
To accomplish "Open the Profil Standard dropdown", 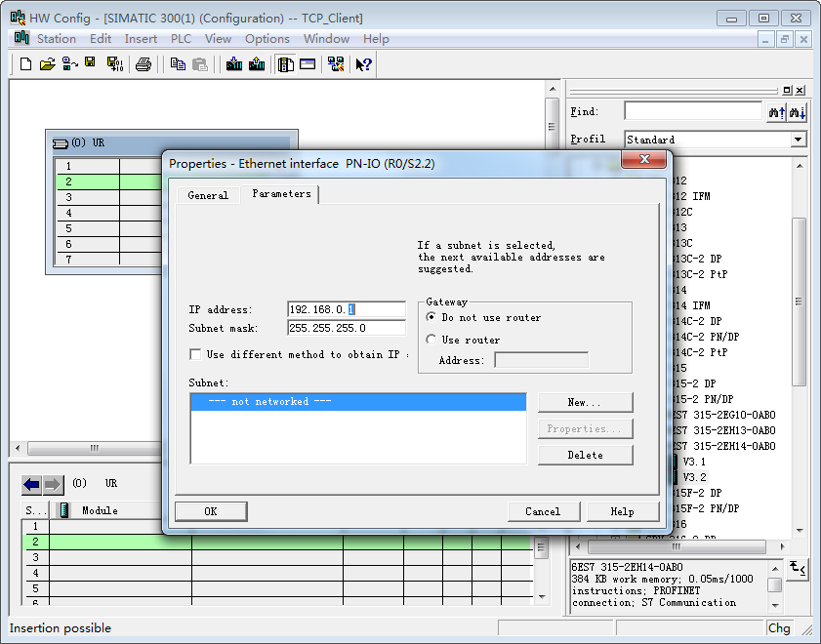I will pos(798,140).
